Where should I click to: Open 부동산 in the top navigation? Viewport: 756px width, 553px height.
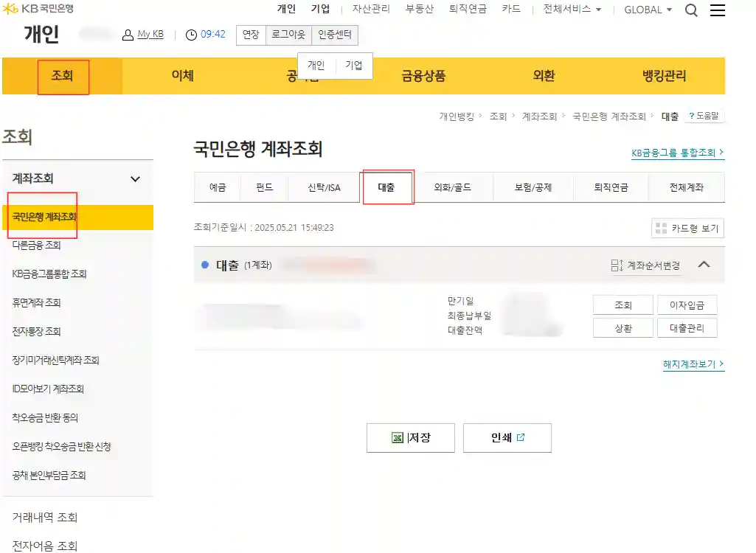click(420, 9)
